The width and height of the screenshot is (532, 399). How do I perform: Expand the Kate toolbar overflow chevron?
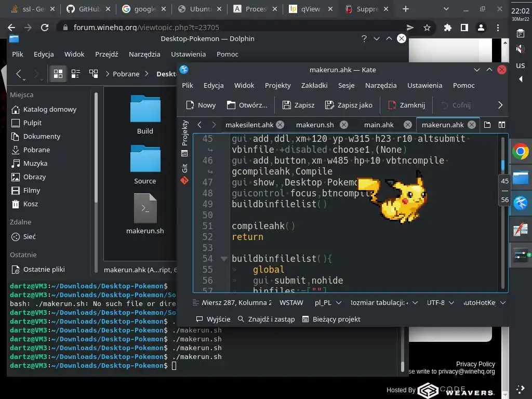(500, 105)
